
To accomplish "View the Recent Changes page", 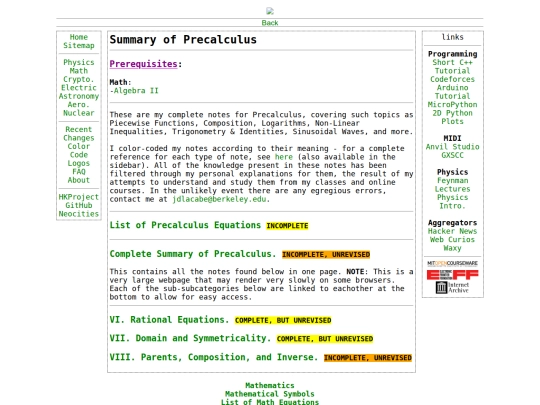I will pyautogui.click(x=79, y=134).
